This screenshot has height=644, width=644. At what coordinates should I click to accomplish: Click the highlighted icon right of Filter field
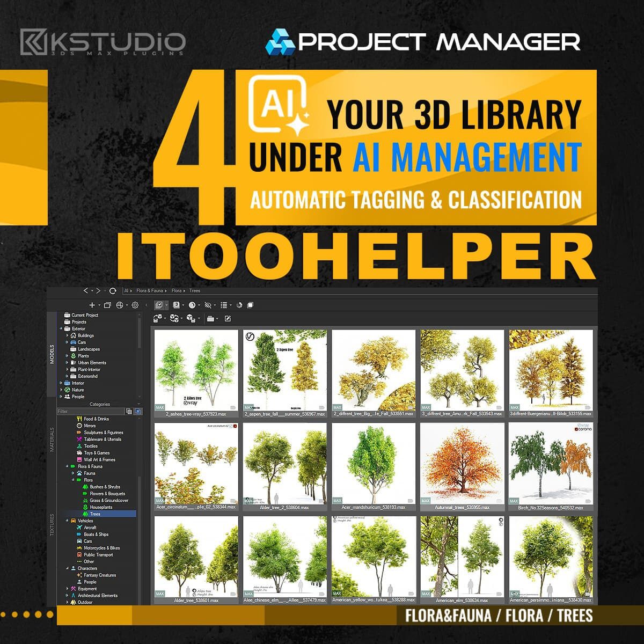click(x=138, y=411)
